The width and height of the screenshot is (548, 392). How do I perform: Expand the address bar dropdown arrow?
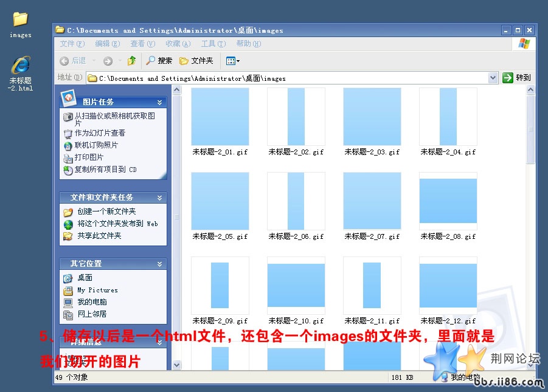pyautogui.click(x=493, y=78)
